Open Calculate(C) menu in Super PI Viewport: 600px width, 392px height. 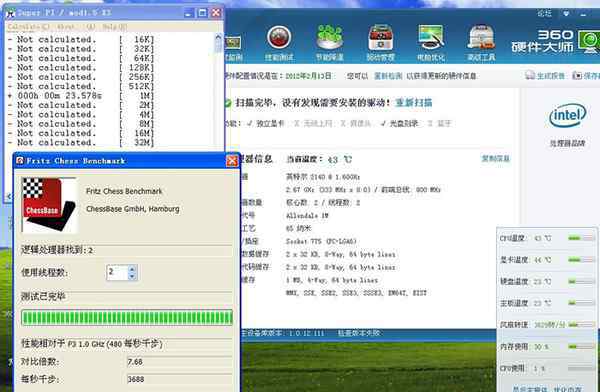pos(28,27)
